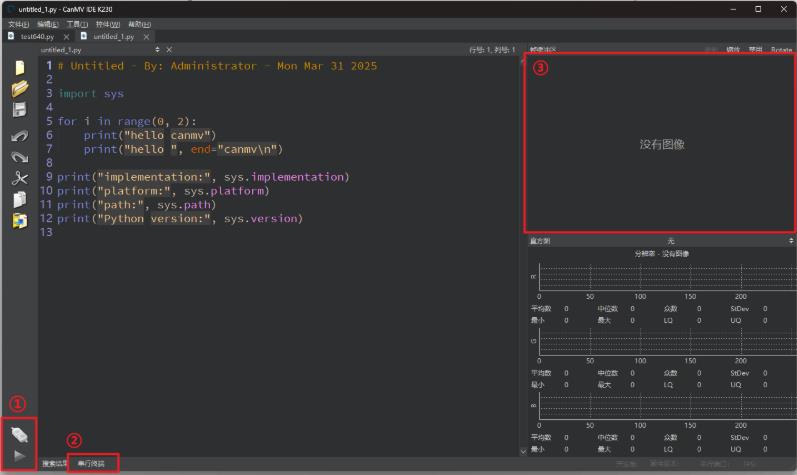This screenshot has width=797, height=475.
Task: Click the New File icon in sidebar
Action: [x=20, y=67]
